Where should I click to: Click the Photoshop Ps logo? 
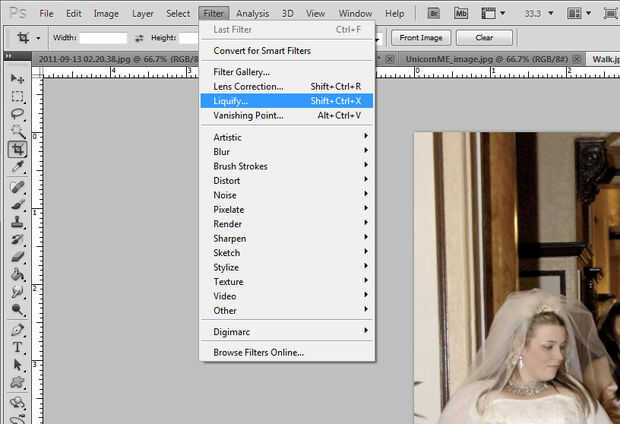18,13
